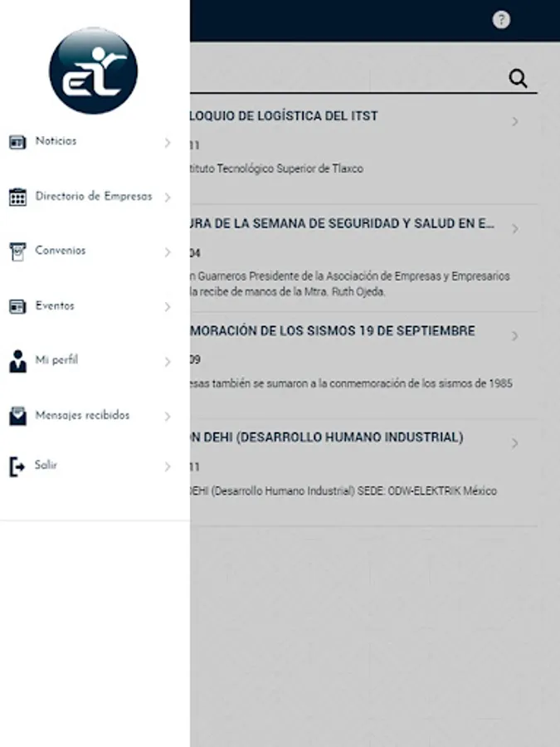The image size is (560, 747).
Task: Click the Eventos icon in sidebar
Action: (x=17, y=306)
